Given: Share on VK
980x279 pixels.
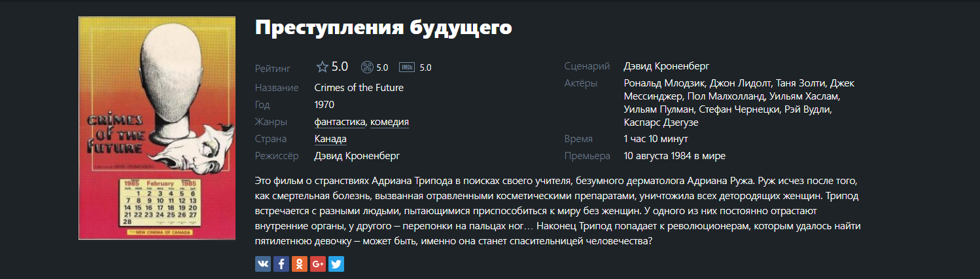Looking at the screenshot, I should 263,264.
